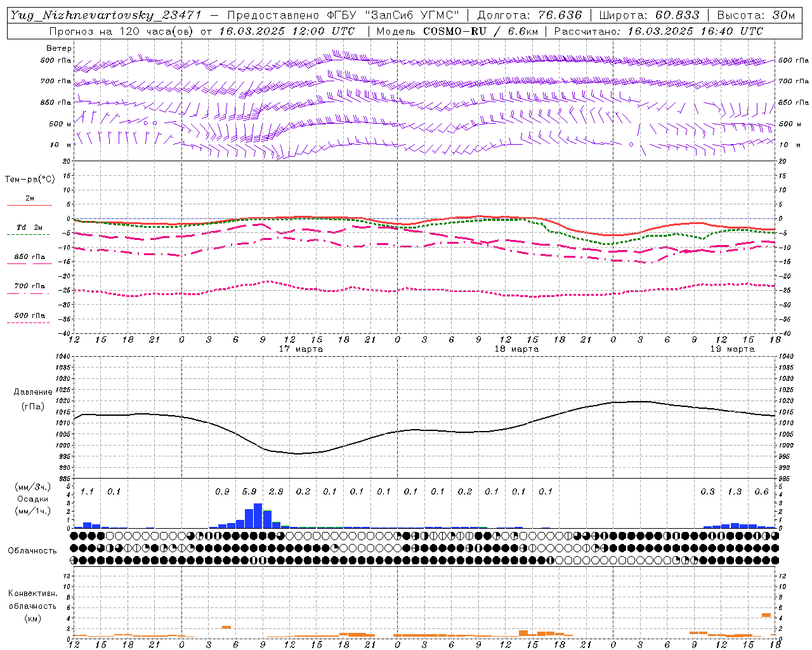
Task: Click the '0.6' precipitation total value
Action: [762, 492]
